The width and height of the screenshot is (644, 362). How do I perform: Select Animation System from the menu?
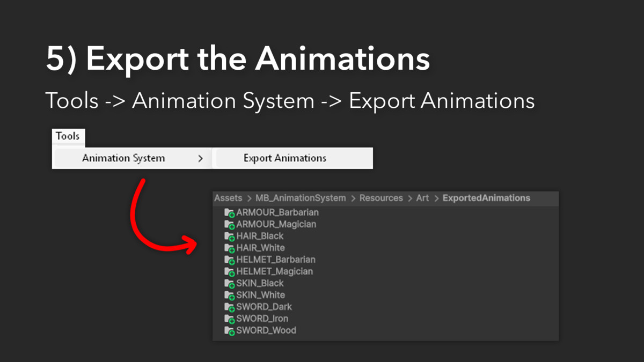coord(123,158)
